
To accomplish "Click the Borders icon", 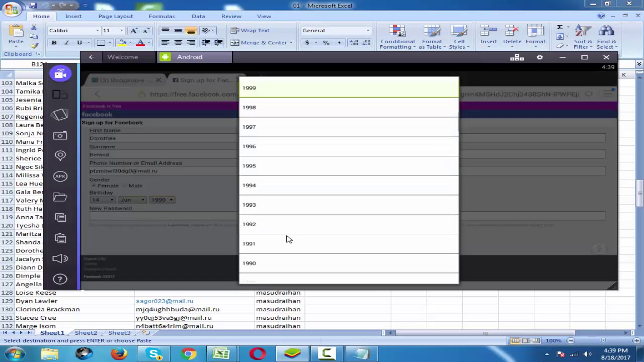I will pyautogui.click(x=101, y=43).
